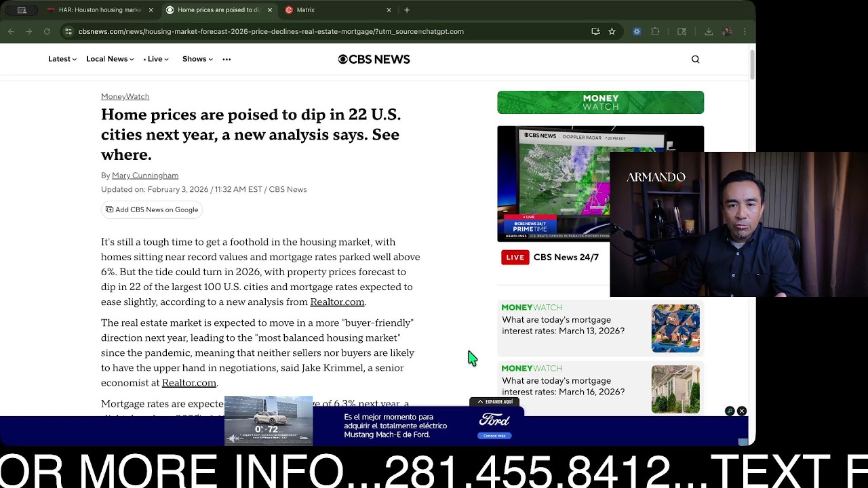Install or cast page via address bar icon
The width and height of the screenshot is (868, 488).
point(595,31)
